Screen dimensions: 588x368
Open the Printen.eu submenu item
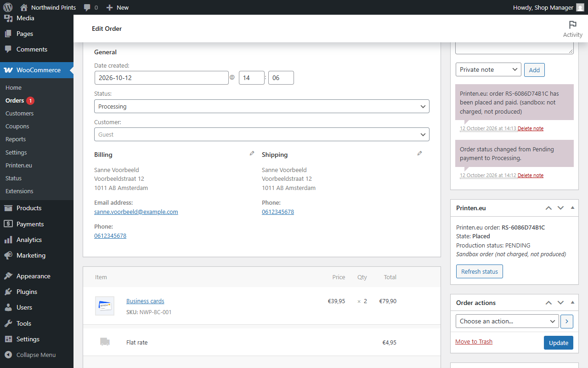19,165
